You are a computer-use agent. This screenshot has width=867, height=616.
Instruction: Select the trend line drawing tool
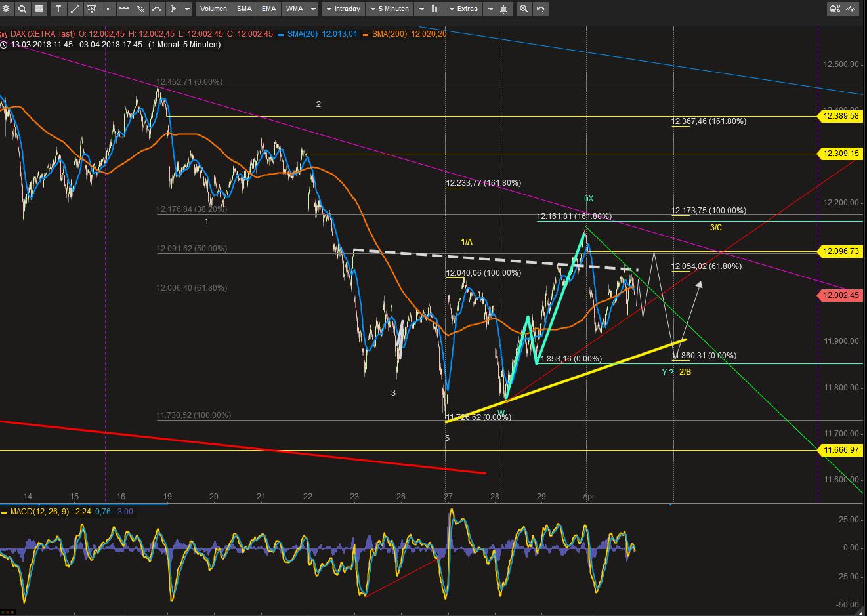coord(75,9)
